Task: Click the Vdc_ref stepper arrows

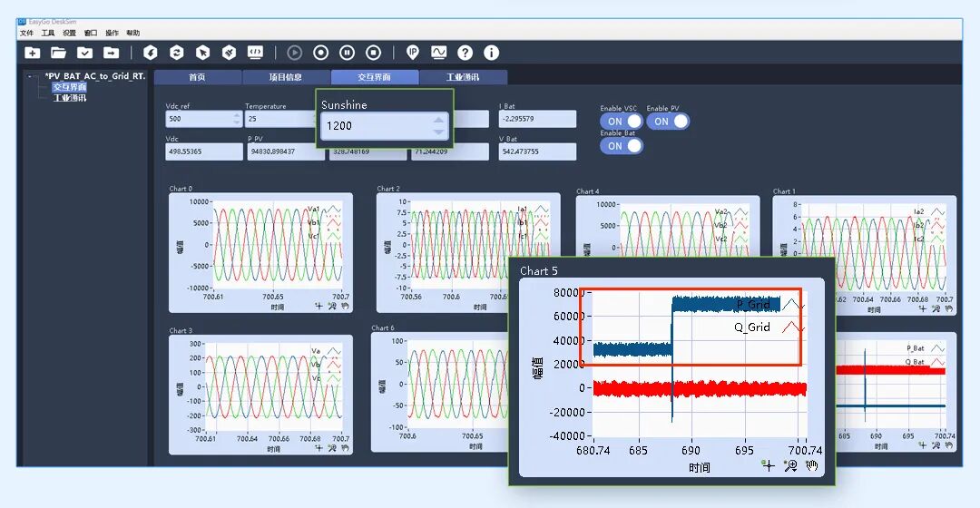Action: pyautogui.click(x=237, y=119)
